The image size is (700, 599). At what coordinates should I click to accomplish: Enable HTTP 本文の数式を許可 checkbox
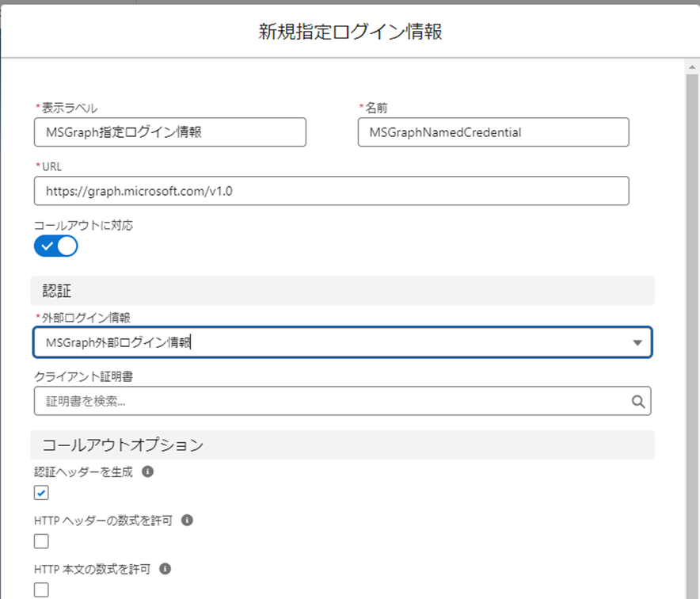click(41, 589)
